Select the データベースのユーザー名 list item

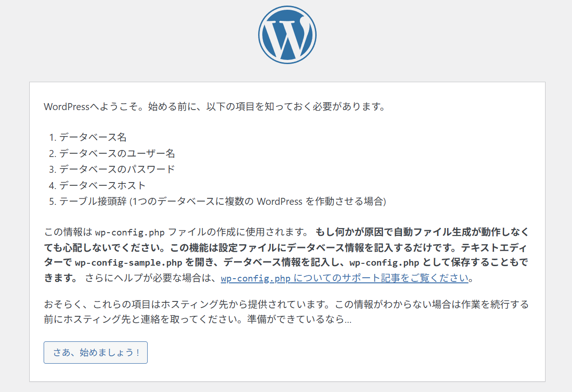[x=117, y=153]
